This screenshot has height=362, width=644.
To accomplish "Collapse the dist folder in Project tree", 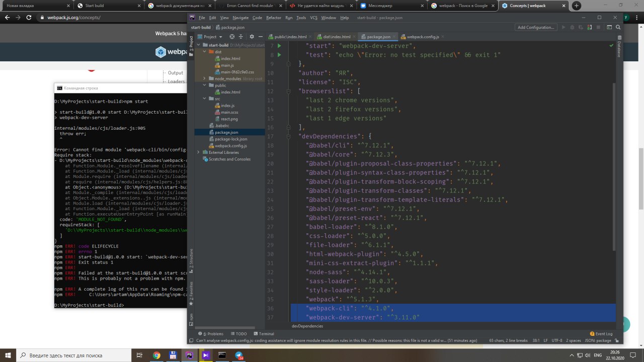I will [x=204, y=52].
